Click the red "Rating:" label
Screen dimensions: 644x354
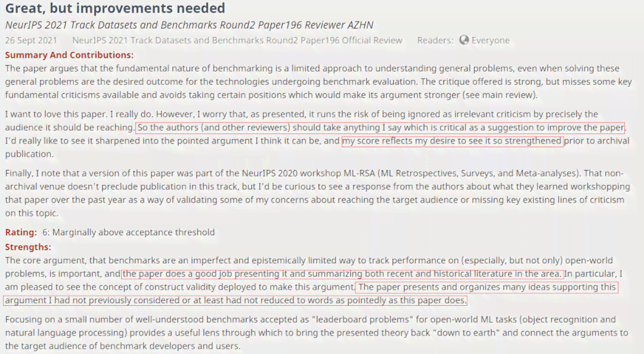tap(21, 232)
